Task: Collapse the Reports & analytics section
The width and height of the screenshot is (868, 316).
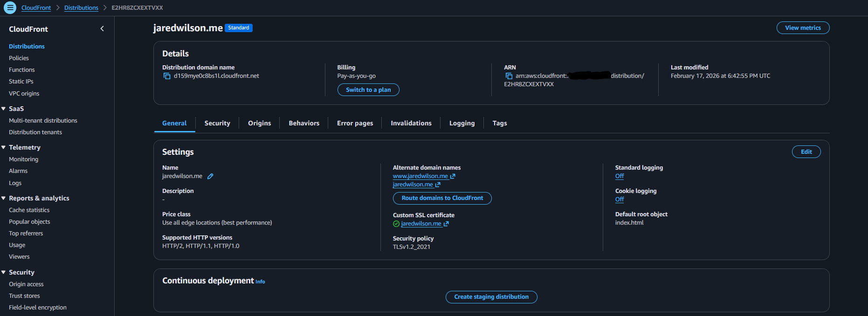Action: 4,198
